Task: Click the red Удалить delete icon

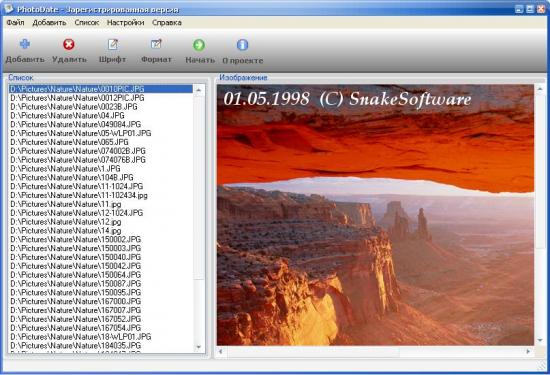Action: coord(69,45)
